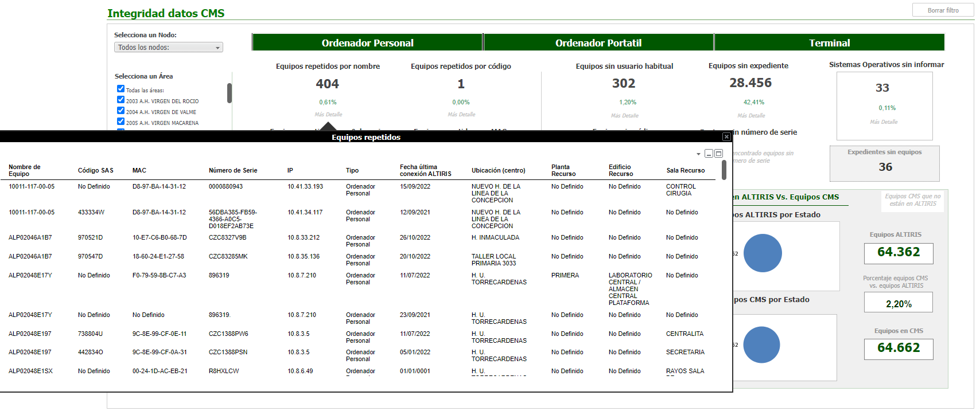Click the percentage value 2,20%
980x411 pixels.
tap(899, 304)
